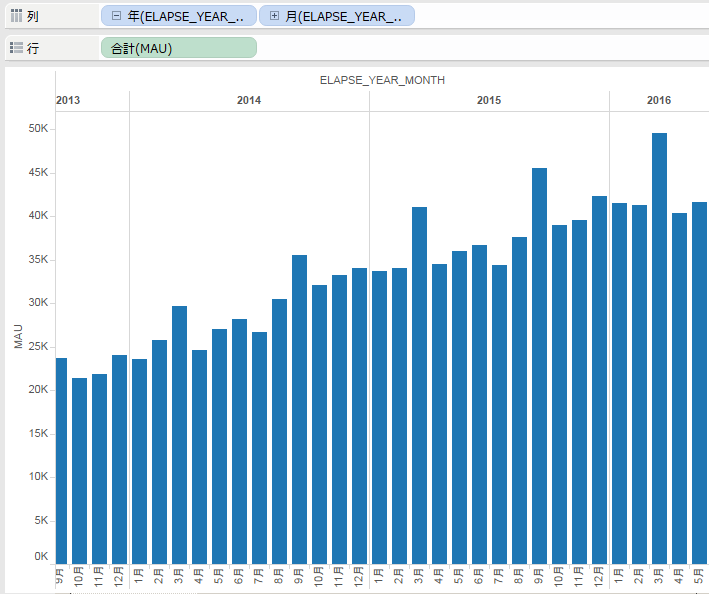Select the tallest March 2016 bar
Viewport: 709px width, 594px height.
click(x=659, y=349)
